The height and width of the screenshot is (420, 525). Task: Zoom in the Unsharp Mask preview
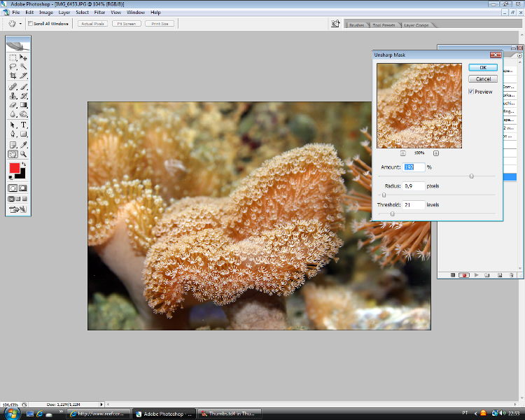pyautogui.click(x=435, y=152)
